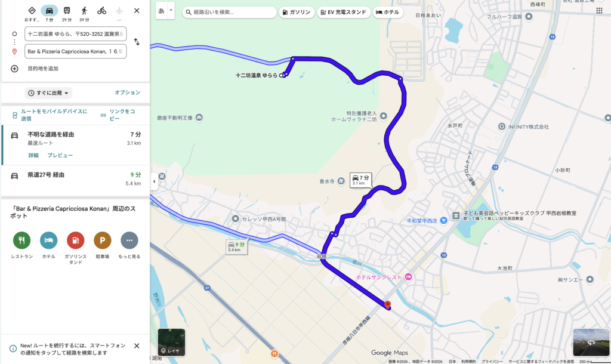The height and width of the screenshot is (364, 611).
Task: Click the 経路沿いを検索 search field
Action: click(x=230, y=12)
